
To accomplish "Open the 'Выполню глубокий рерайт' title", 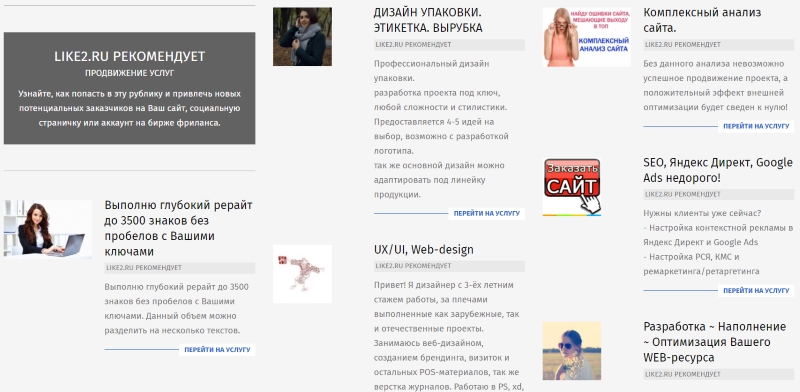I will [x=179, y=229].
